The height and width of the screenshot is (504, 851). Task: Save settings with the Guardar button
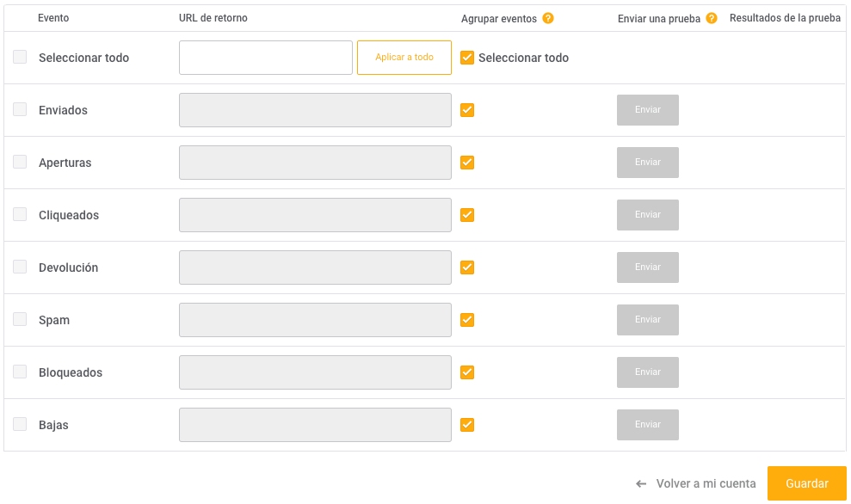tap(807, 483)
